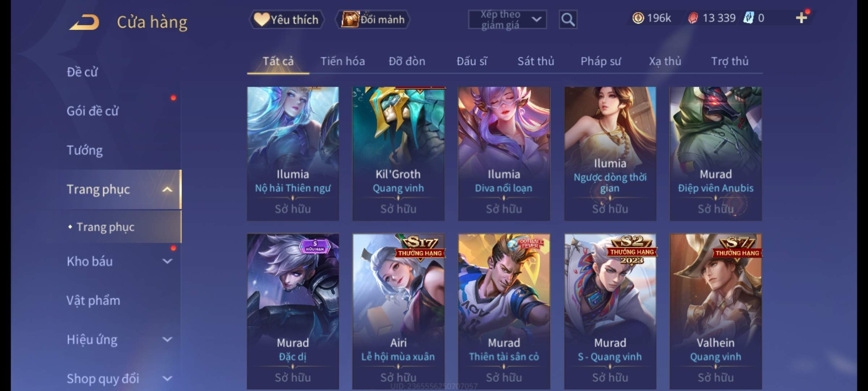The image size is (868, 391).
Task: Open the Yêu thích heart favorites
Action: [x=287, y=20]
